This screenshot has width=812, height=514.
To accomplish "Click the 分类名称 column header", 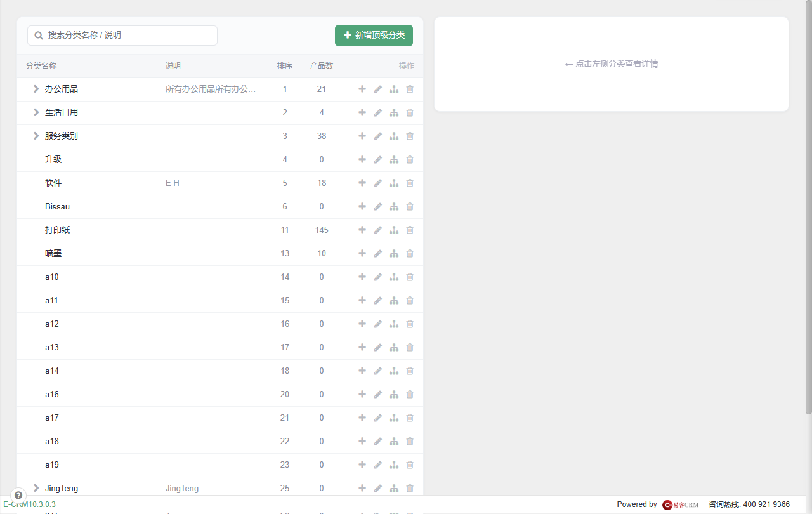I will (41, 66).
